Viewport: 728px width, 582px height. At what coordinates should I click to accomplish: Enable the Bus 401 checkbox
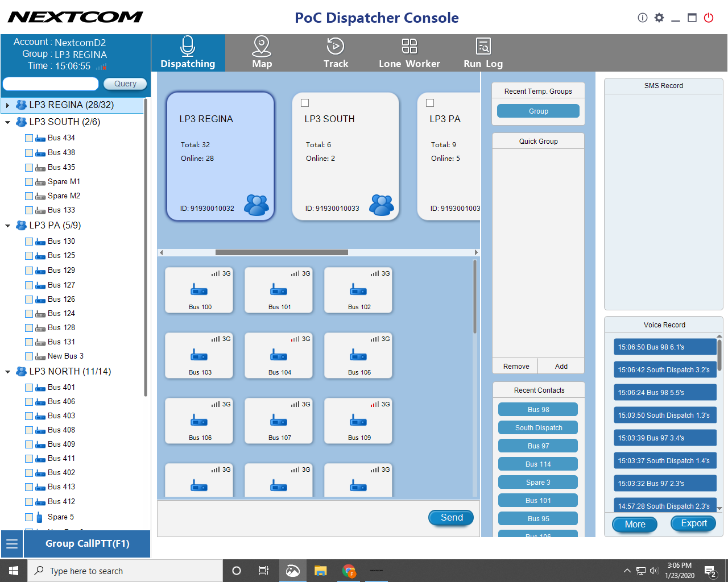coord(29,388)
